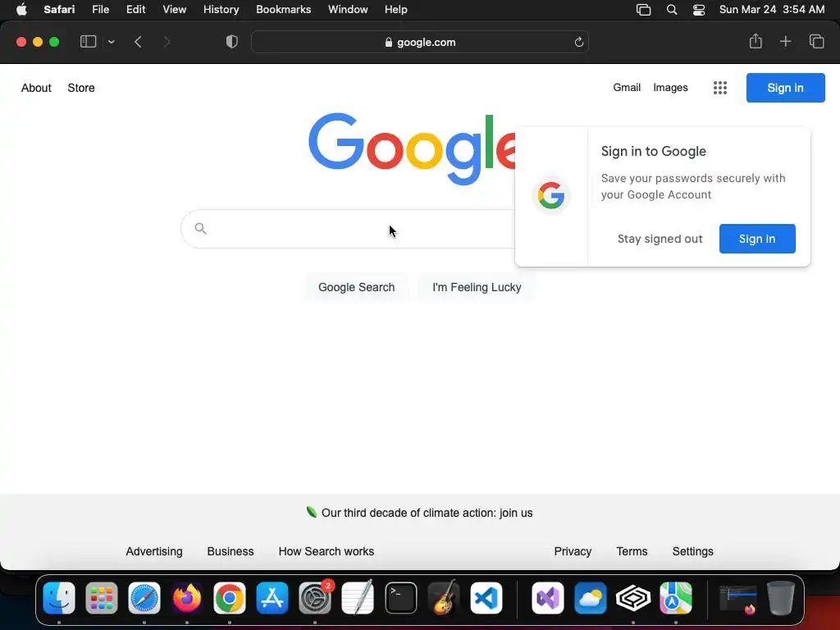Open the Business footer link
Image resolution: width=840 pixels, height=630 pixels.
point(231,551)
